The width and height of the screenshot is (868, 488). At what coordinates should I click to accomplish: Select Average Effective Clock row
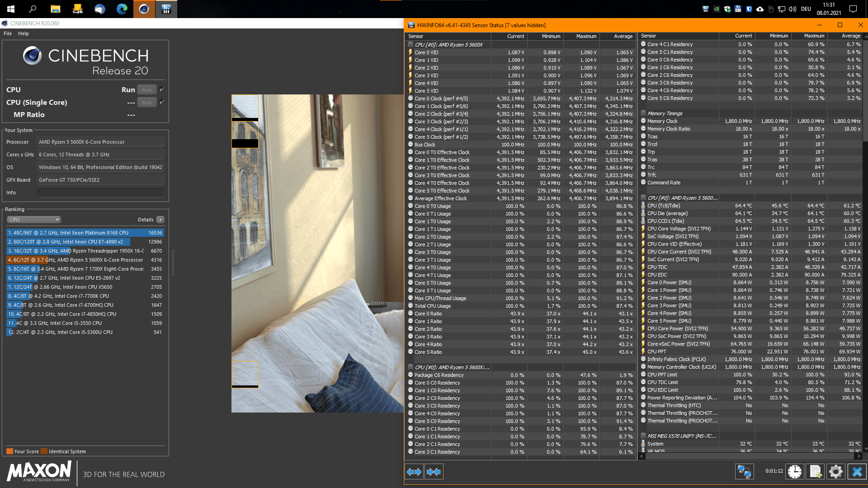(x=521, y=198)
